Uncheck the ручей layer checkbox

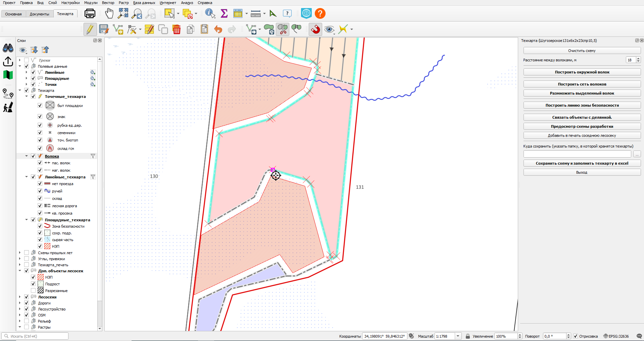(40, 191)
